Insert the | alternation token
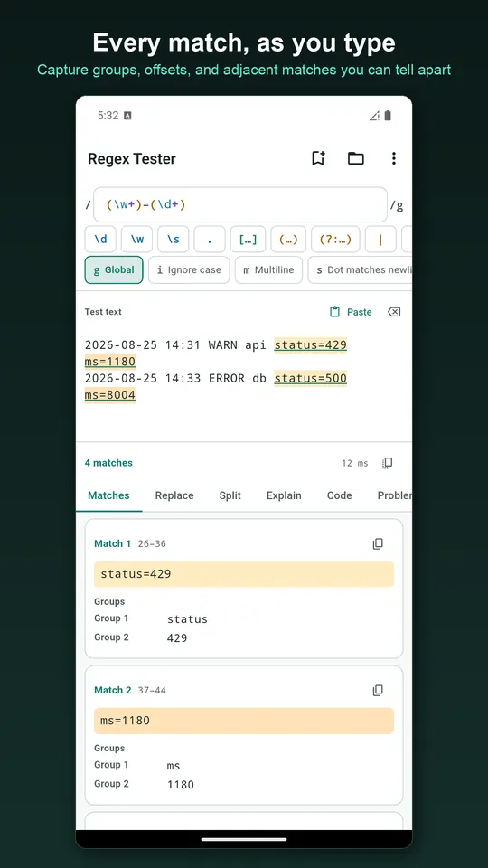 (x=380, y=239)
